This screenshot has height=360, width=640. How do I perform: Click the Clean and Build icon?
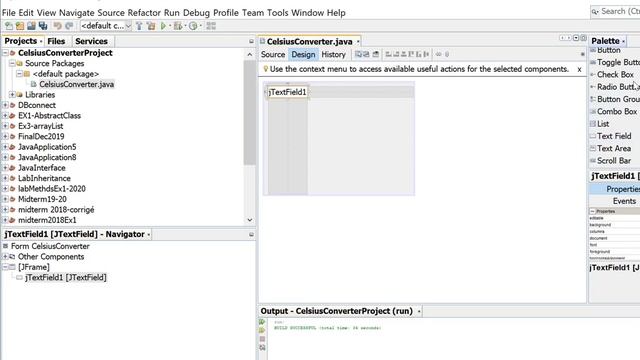click(x=151, y=26)
